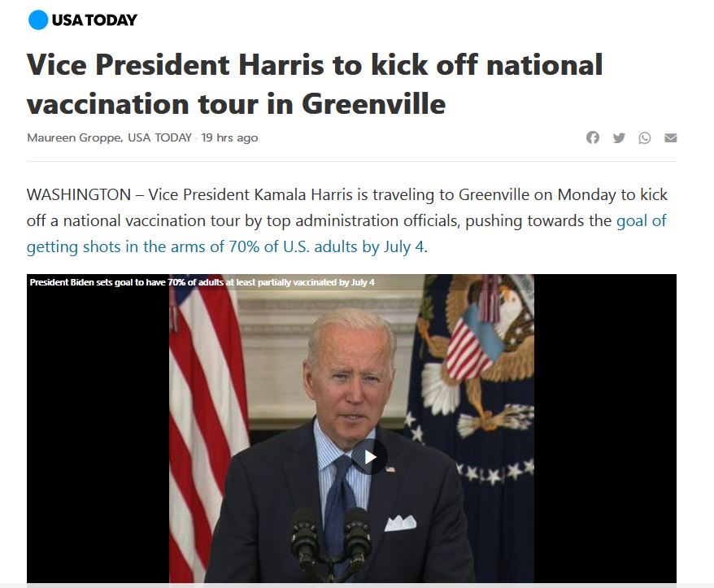Viewport: 714px width, 588px height.
Task: Click the gray bar beneath the video
Action: 357,586
